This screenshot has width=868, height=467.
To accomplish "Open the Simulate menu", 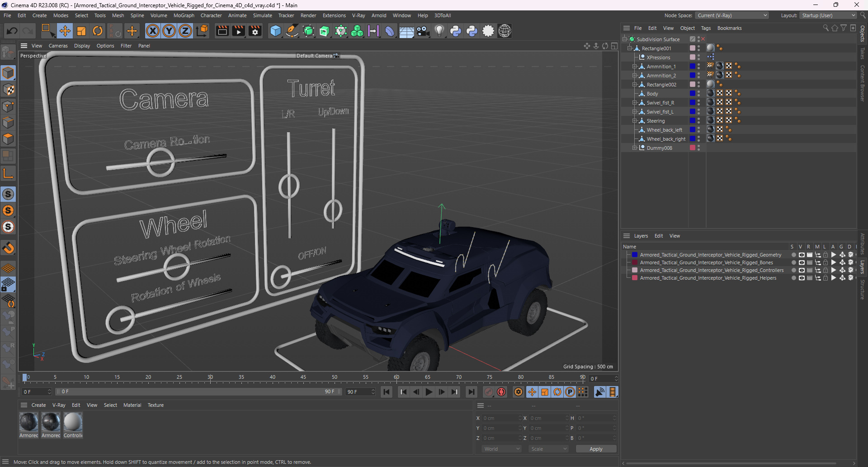I will pyautogui.click(x=262, y=15).
